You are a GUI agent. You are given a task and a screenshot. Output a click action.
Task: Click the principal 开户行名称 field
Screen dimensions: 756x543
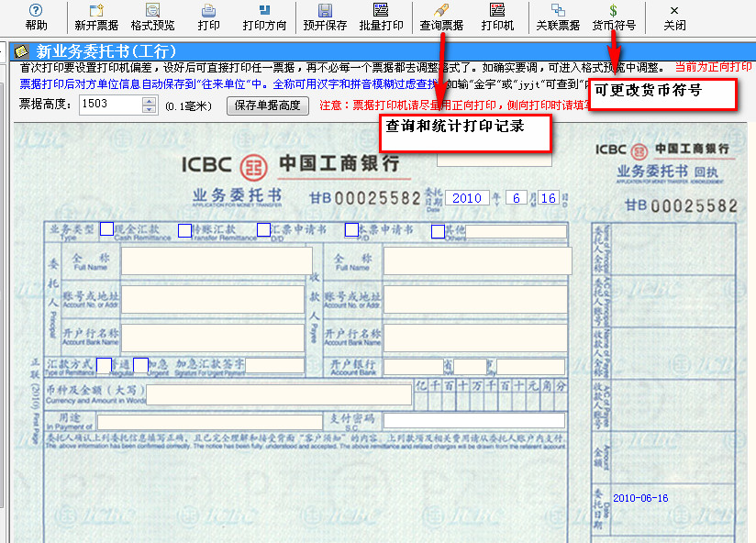213,338
